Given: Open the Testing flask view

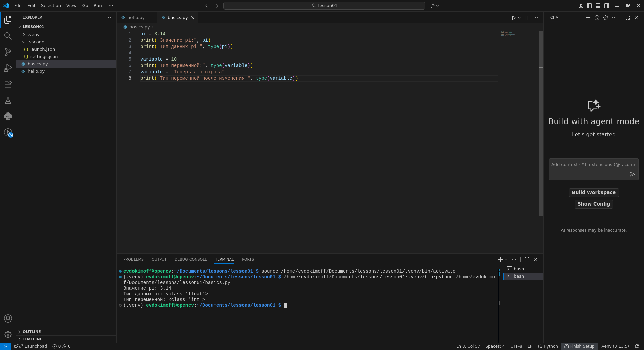Looking at the screenshot, I should pyautogui.click(x=8, y=100).
